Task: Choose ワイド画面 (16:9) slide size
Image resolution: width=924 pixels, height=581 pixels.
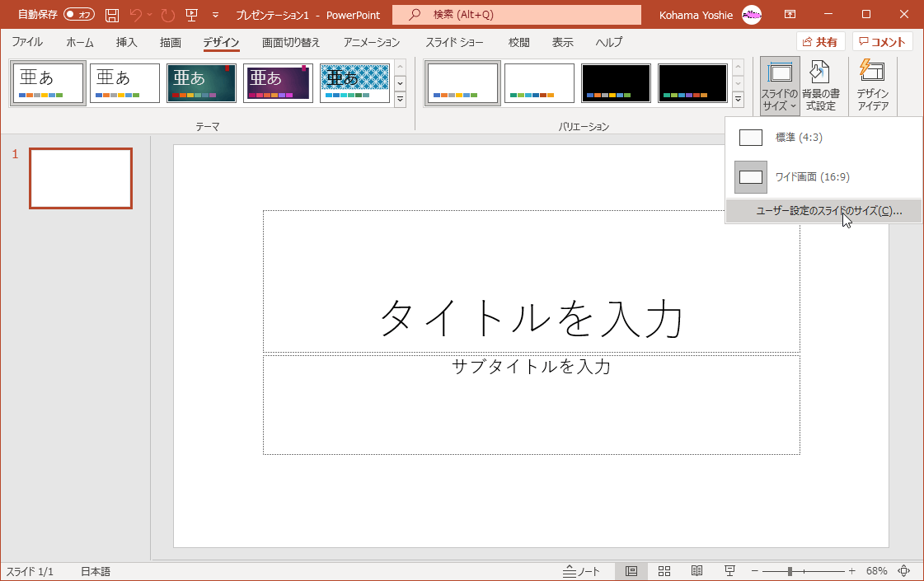Action: tap(823, 177)
